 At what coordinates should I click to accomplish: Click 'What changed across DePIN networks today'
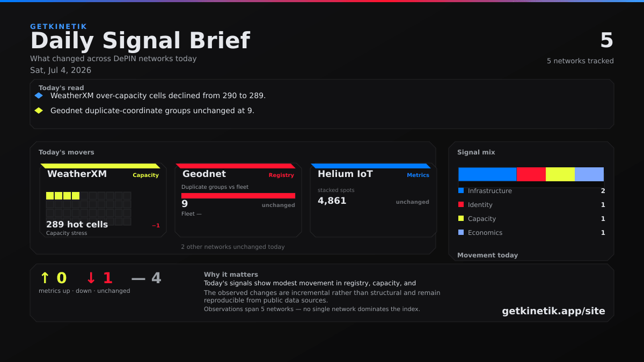click(113, 58)
